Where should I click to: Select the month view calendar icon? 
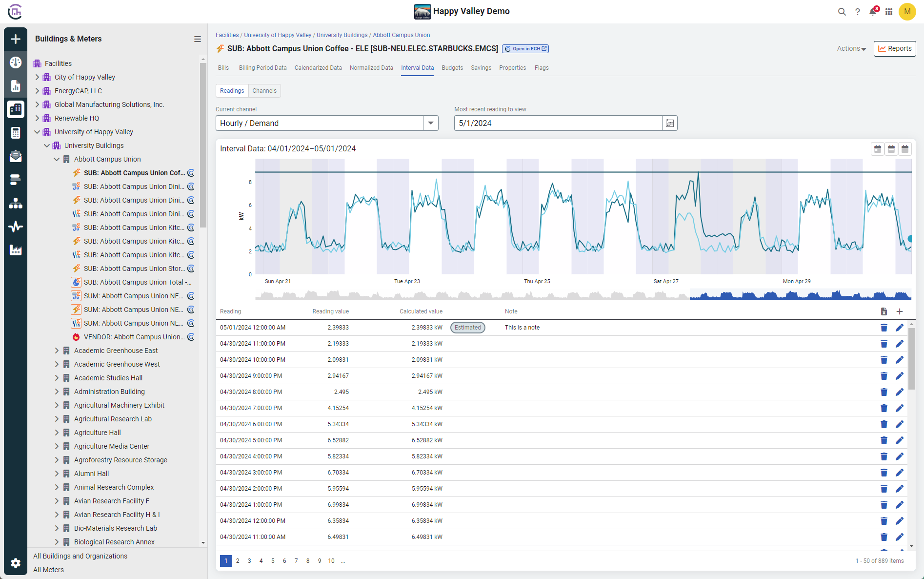coord(905,148)
